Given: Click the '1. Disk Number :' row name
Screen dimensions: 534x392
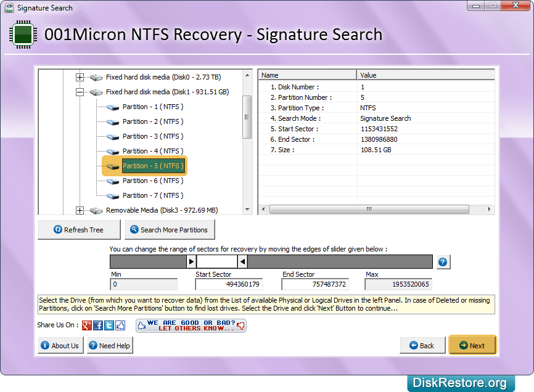Looking at the screenshot, I should 295,87.
